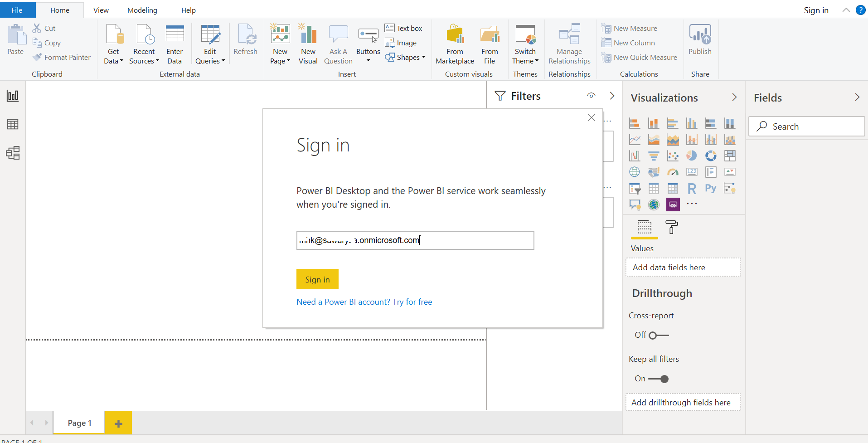The width and height of the screenshot is (868, 443).
Task: Select the Page 1 tab
Action: point(79,423)
